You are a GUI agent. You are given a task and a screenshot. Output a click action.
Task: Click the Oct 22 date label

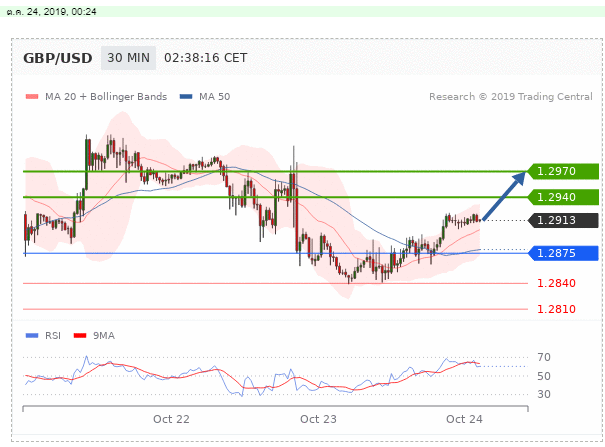click(171, 419)
